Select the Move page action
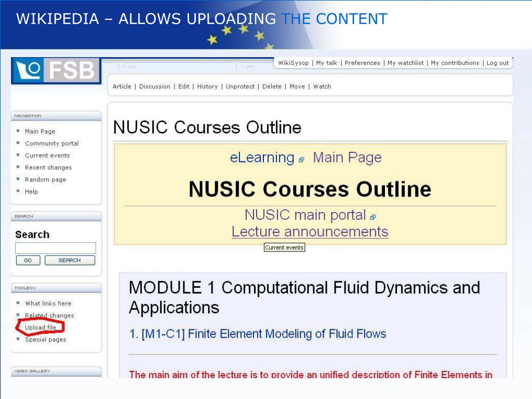 [297, 87]
